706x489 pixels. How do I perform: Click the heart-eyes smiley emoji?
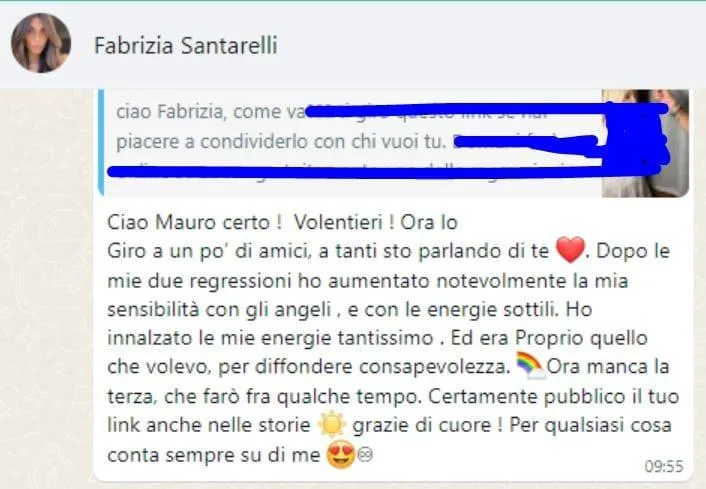(x=340, y=455)
